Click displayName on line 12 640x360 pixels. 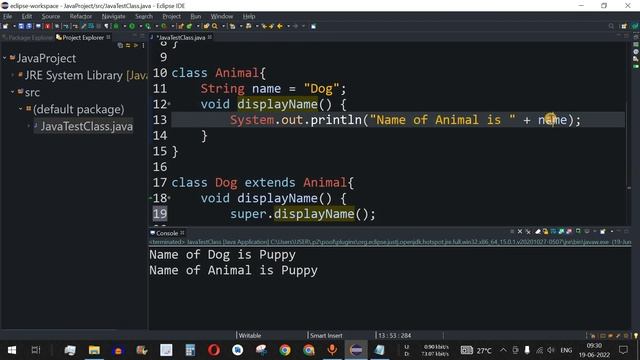(x=277, y=104)
